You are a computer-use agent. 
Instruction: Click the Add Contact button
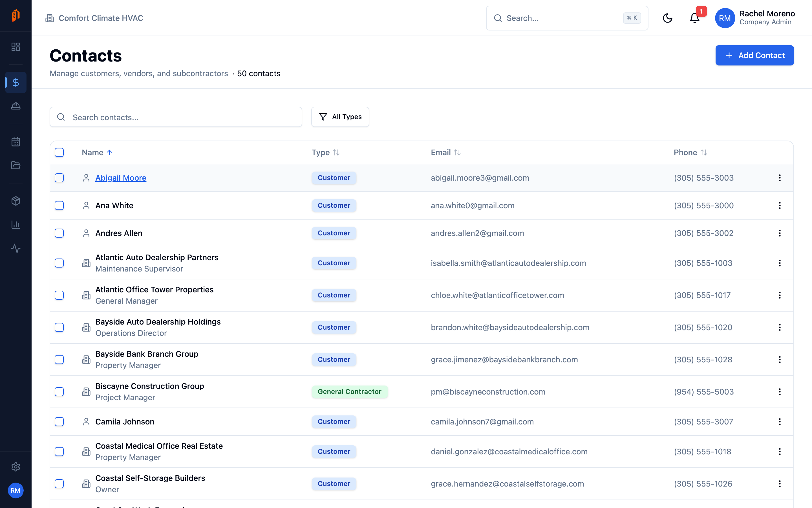tap(754, 55)
